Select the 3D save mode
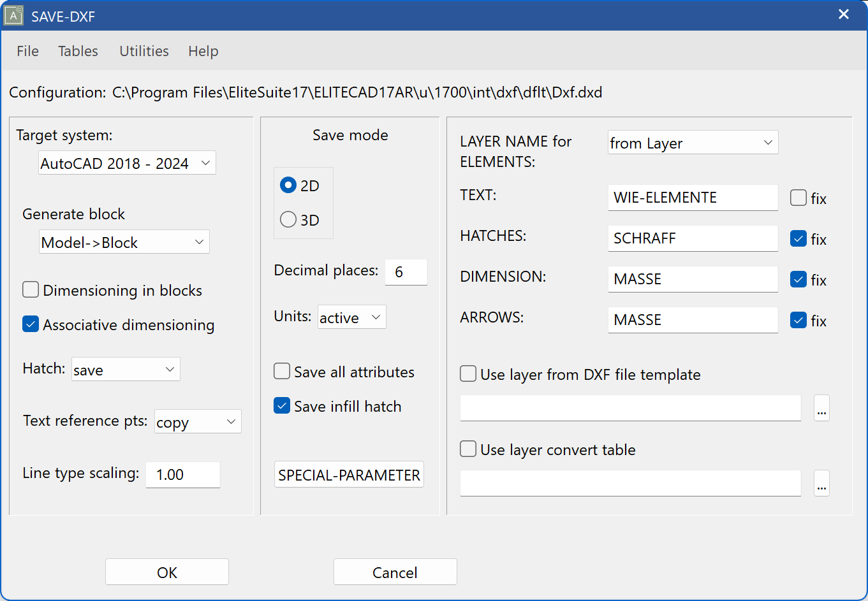The height and width of the screenshot is (601, 868). tap(288, 219)
